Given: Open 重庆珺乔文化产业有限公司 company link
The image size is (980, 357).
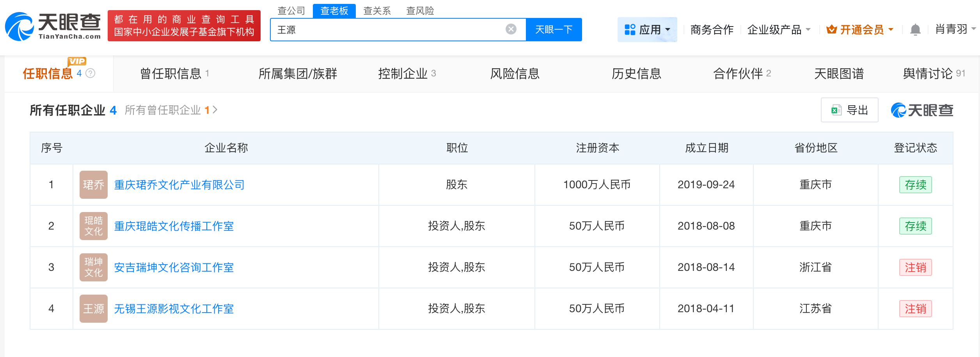Looking at the screenshot, I should pyautogui.click(x=179, y=185).
